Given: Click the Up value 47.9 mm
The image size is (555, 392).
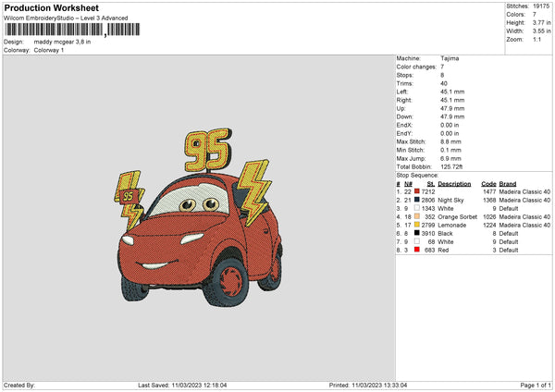Looking at the screenshot, I should (x=452, y=108).
